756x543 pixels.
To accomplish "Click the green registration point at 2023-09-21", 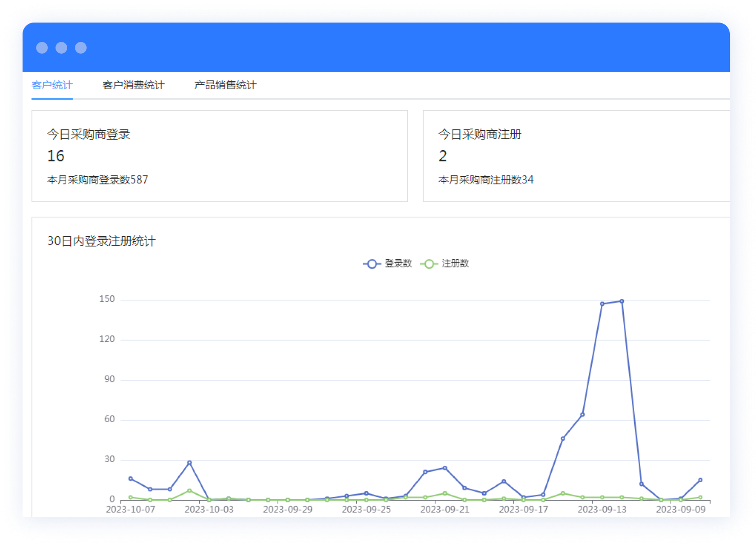I will (445, 493).
